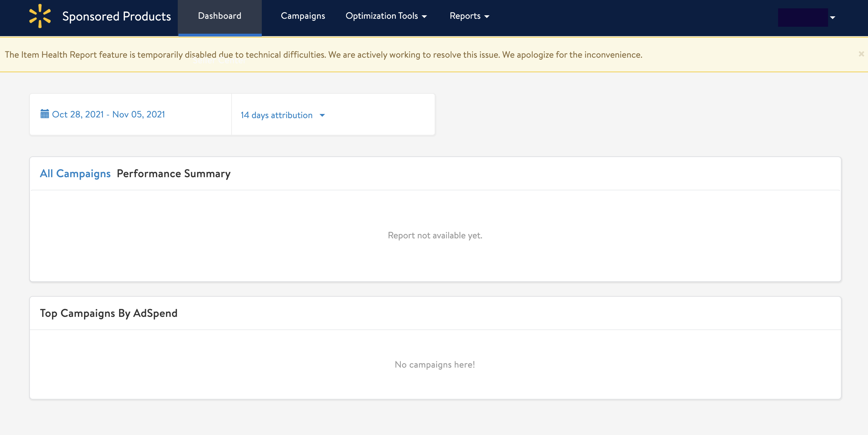868x435 pixels.
Task: Click the 'No campaigns here!' message
Action: (435, 364)
